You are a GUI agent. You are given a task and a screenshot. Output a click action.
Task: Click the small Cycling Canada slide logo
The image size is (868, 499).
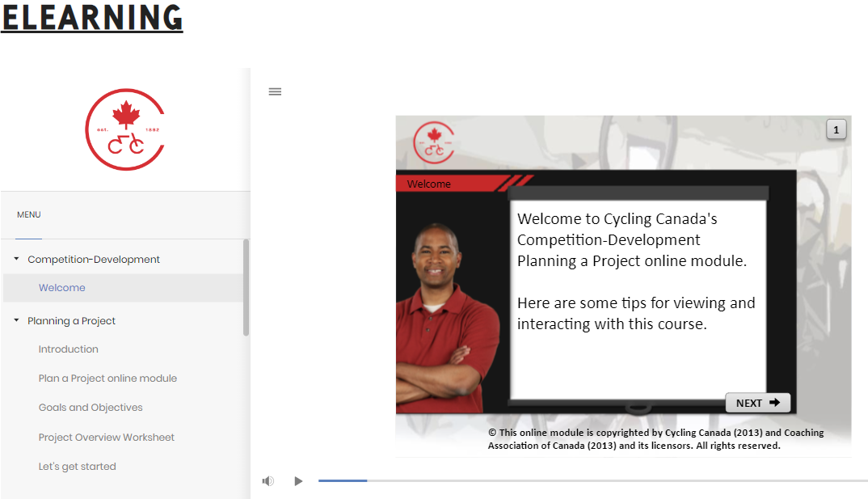(434, 143)
